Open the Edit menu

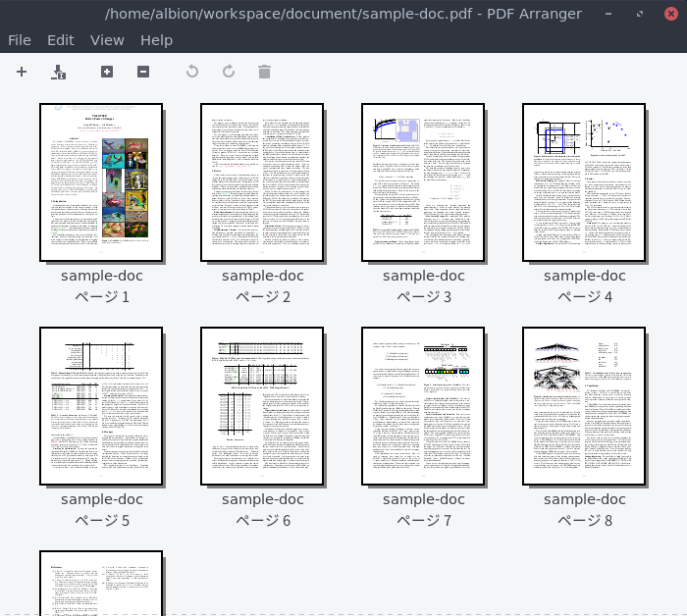coord(61,40)
